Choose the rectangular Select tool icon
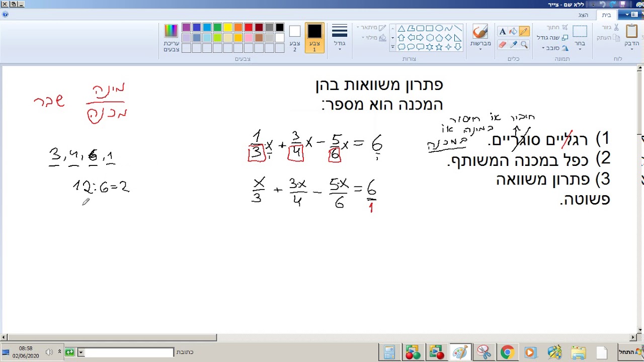The height and width of the screenshot is (362, 644). (x=580, y=32)
